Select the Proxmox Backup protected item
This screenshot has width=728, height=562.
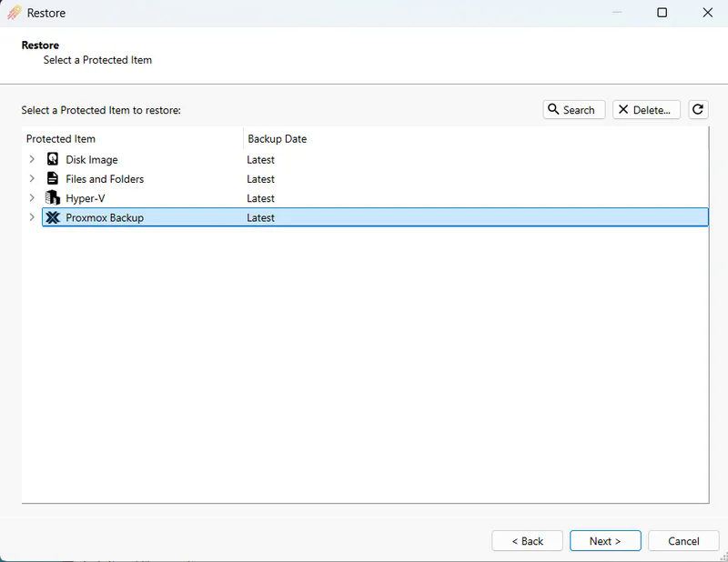pos(375,217)
